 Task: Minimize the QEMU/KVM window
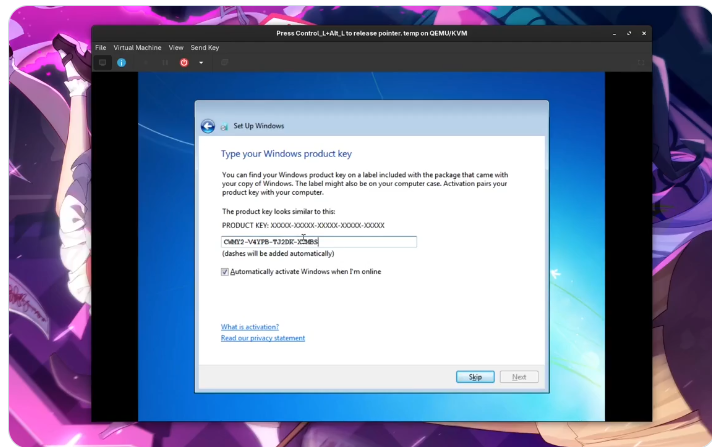[x=614, y=34]
